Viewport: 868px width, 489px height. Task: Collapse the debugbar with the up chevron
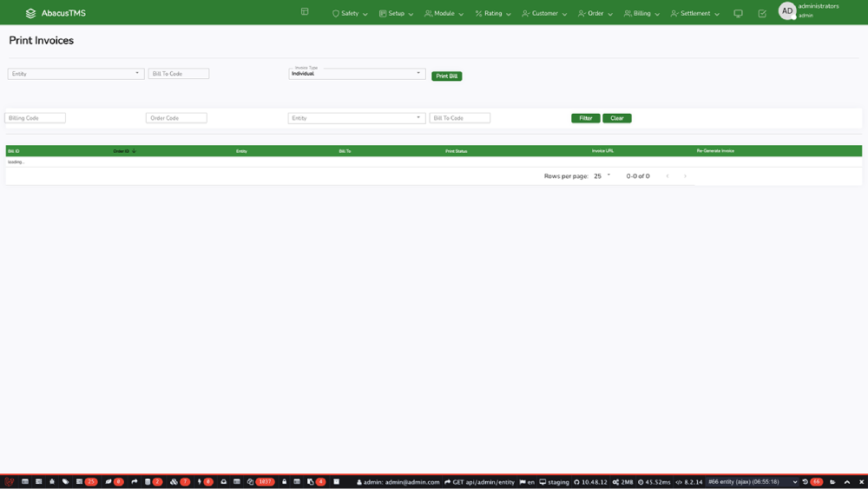click(847, 481)
